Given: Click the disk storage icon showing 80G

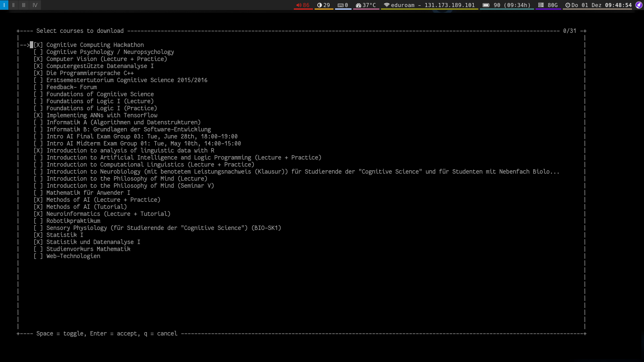Looking at the screenshot, I should [x=541, y=5].
